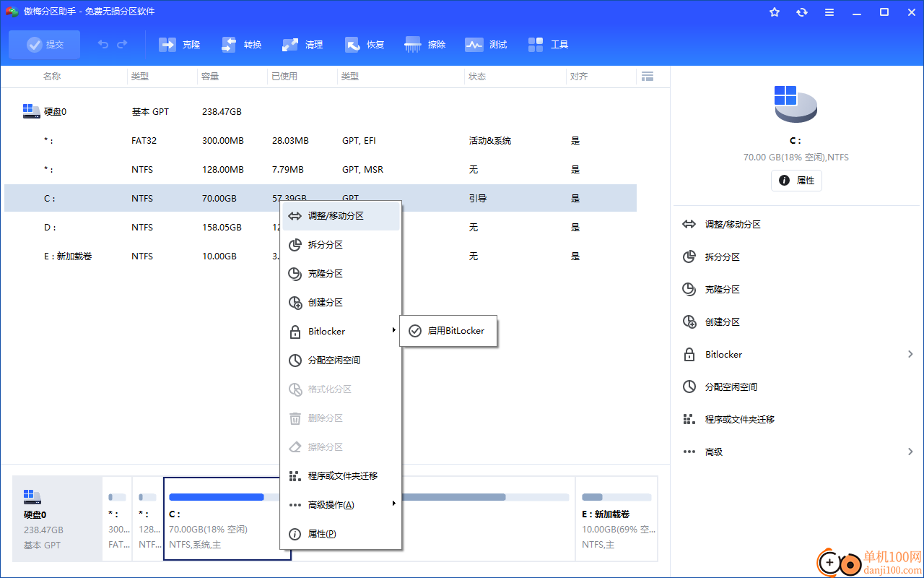Click the star favorite icon in title bar

(775, 12)
